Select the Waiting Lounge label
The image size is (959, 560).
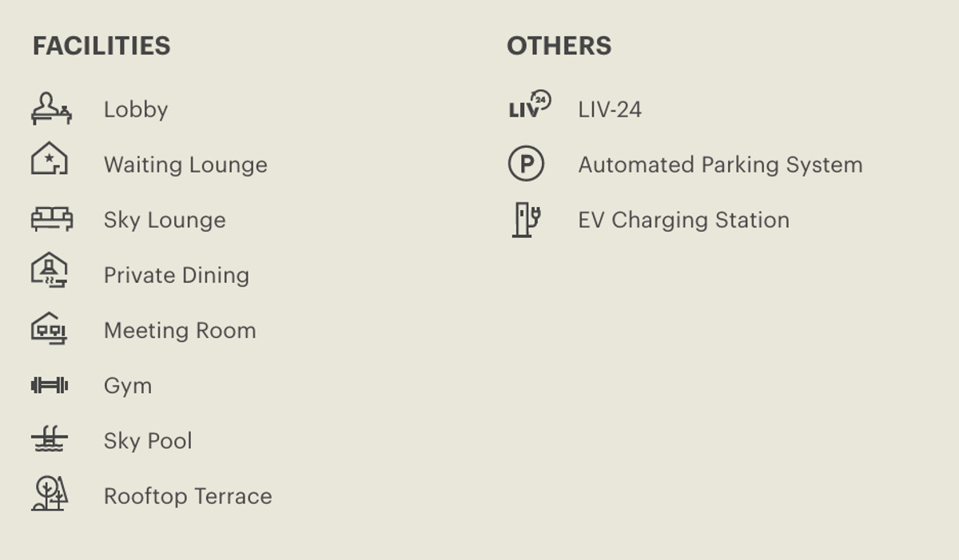click(185, 165)
